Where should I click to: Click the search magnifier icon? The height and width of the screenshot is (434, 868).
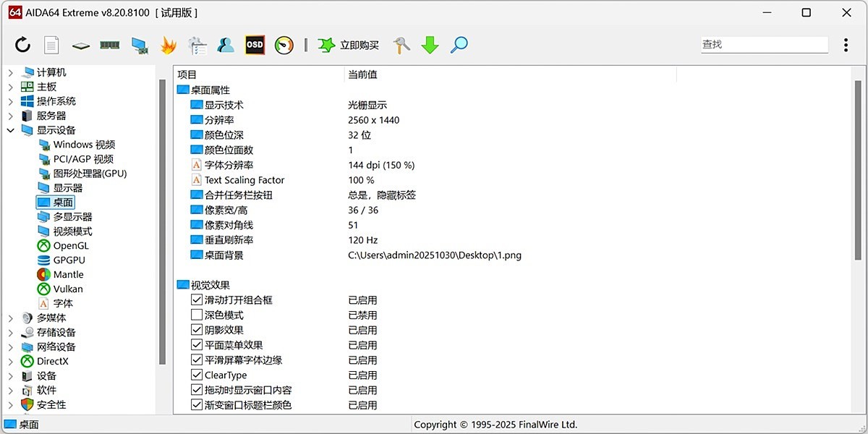pyautogui.click(x=459, y=45)
